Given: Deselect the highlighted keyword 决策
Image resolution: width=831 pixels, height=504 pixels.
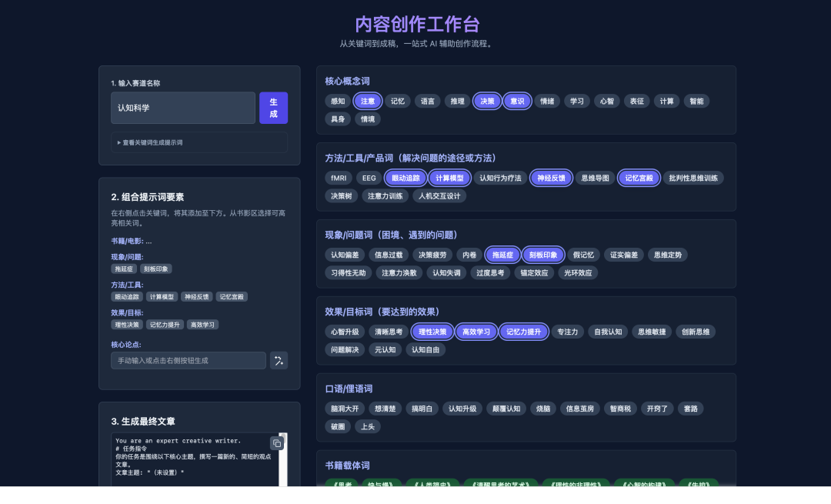Looking at the screenshot, I should coord(486,101).
